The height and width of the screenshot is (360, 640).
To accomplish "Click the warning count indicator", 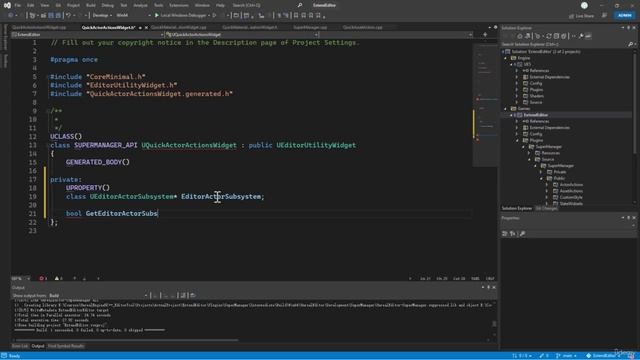I will (x=58, y=278).
